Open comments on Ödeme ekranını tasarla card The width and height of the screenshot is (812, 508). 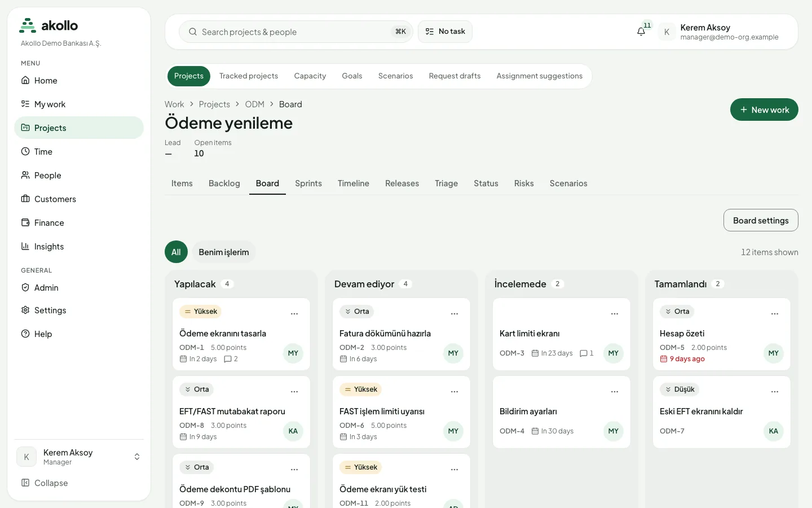pyautogui.click(x=231, y=359)
